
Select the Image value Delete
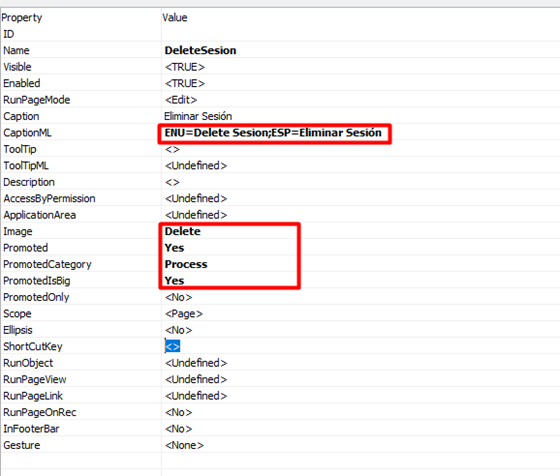click(x=182, y=231)
